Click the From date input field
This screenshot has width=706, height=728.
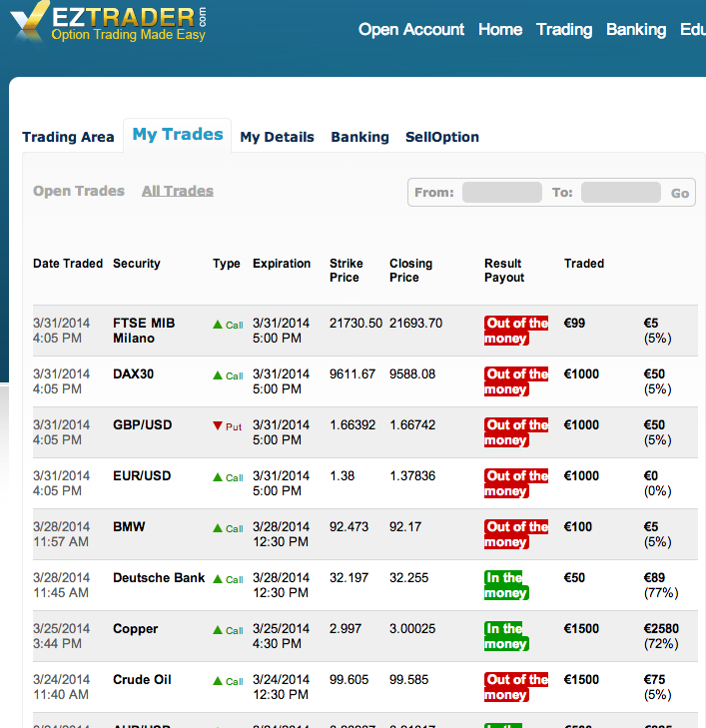coord(502,192)
